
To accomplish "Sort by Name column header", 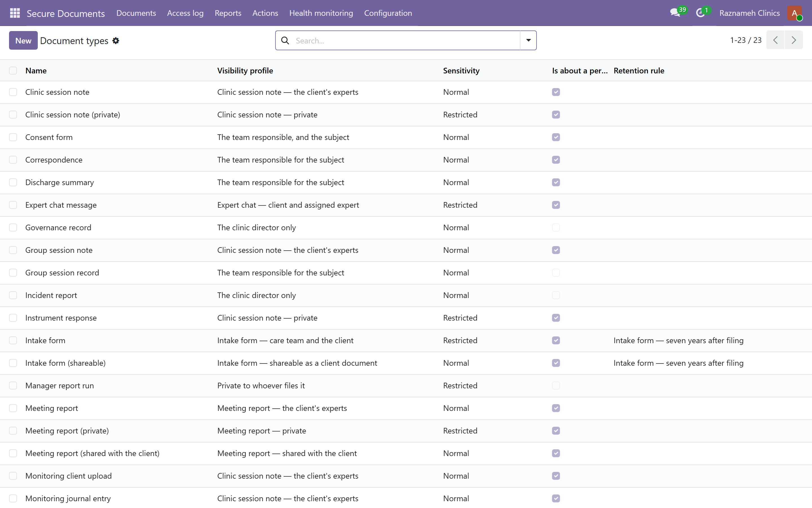I will [x=36, y=71].
